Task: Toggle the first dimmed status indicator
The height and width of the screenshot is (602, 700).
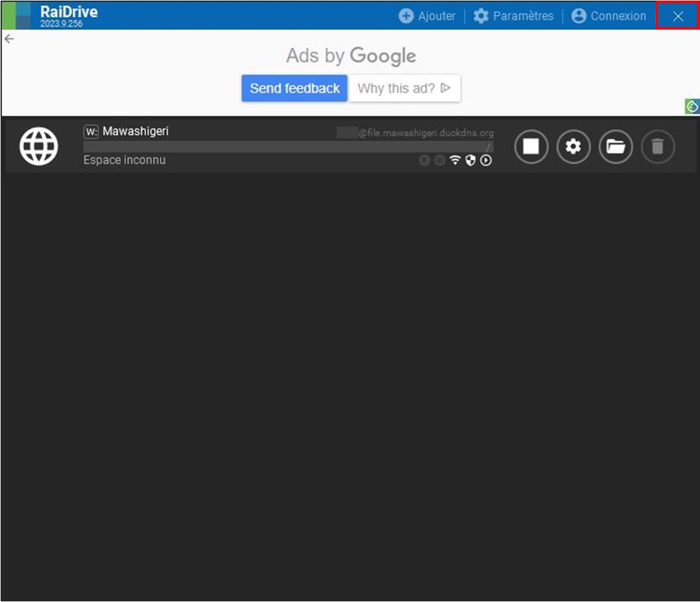Action: pyautogui.click(x=424, y=160)
